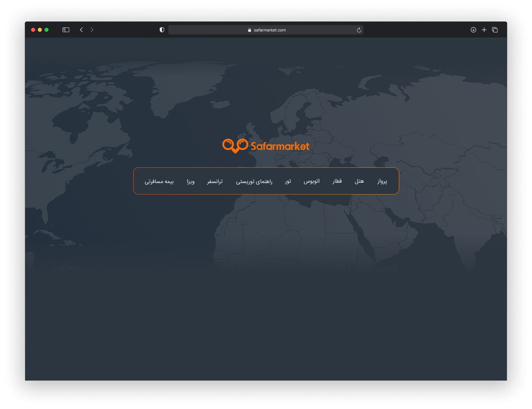Select the اتوبوس (bus) tab
Screen dimensions: 532x409
click(x=312, y=181)
